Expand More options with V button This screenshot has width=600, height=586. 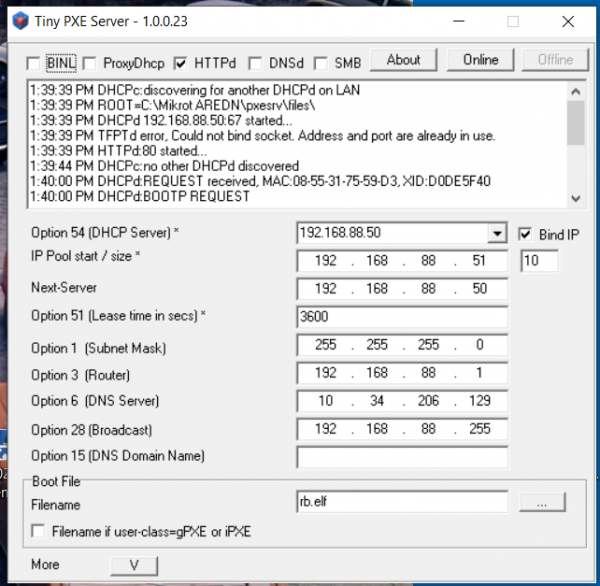134,565
